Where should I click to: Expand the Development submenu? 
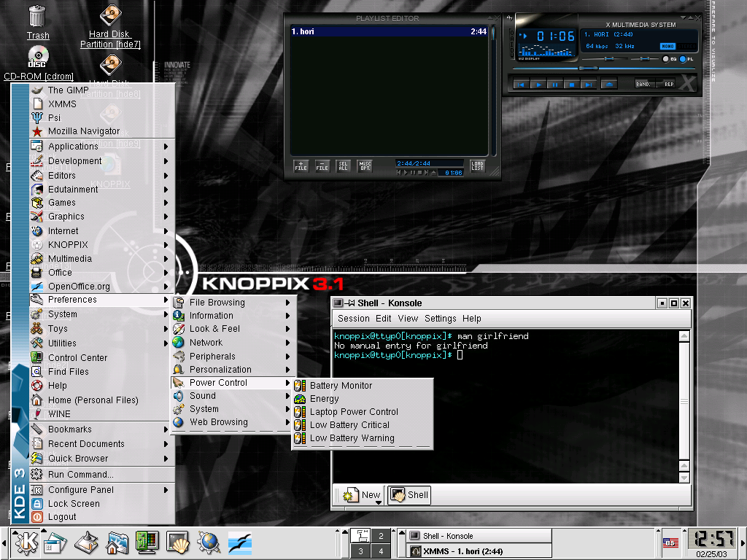101,161
